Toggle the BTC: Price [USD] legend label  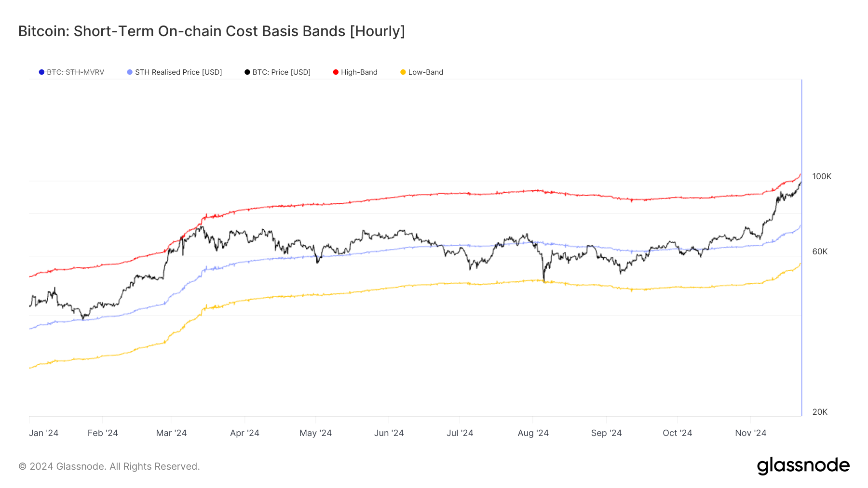(282, 72)
